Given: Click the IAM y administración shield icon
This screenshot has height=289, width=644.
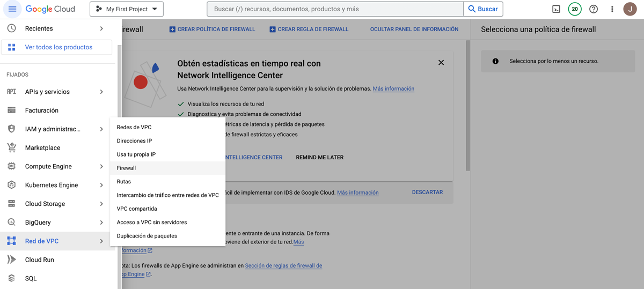Looking at the screenshot, I should (11, 129).
